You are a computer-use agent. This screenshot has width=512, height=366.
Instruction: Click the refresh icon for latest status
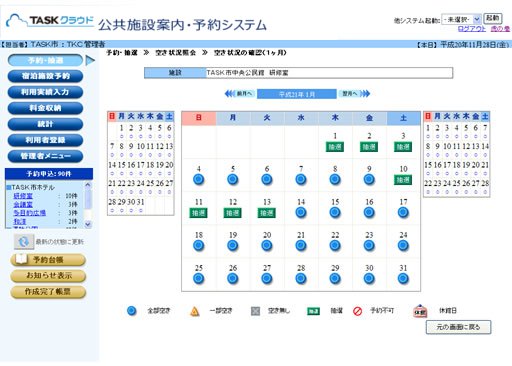click(24, 242)
